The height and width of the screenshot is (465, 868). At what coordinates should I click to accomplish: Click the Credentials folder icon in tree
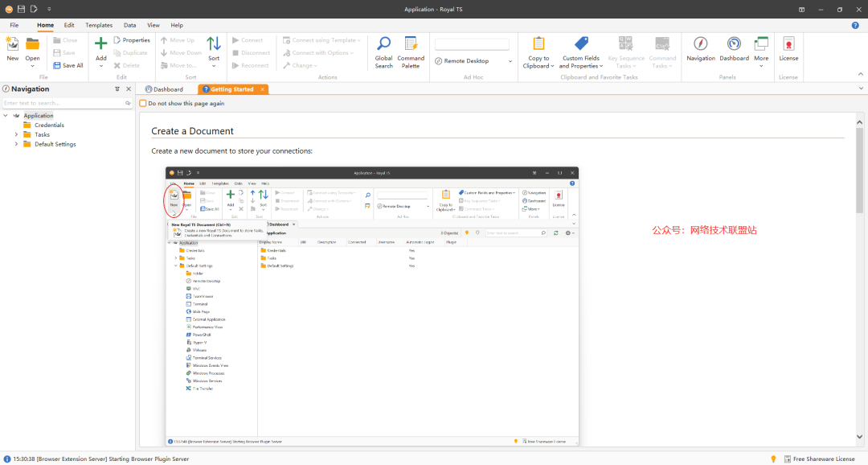(27, 126)
